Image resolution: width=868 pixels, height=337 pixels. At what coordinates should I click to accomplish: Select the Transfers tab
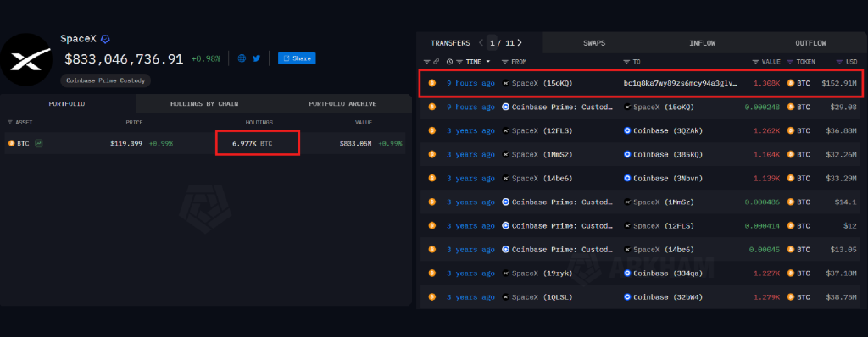pyautogui.click(x=450, y=43)
